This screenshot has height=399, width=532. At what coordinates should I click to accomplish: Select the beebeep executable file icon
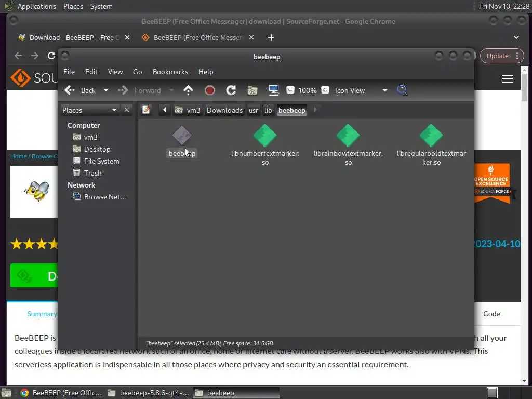[x=182, y=136]
